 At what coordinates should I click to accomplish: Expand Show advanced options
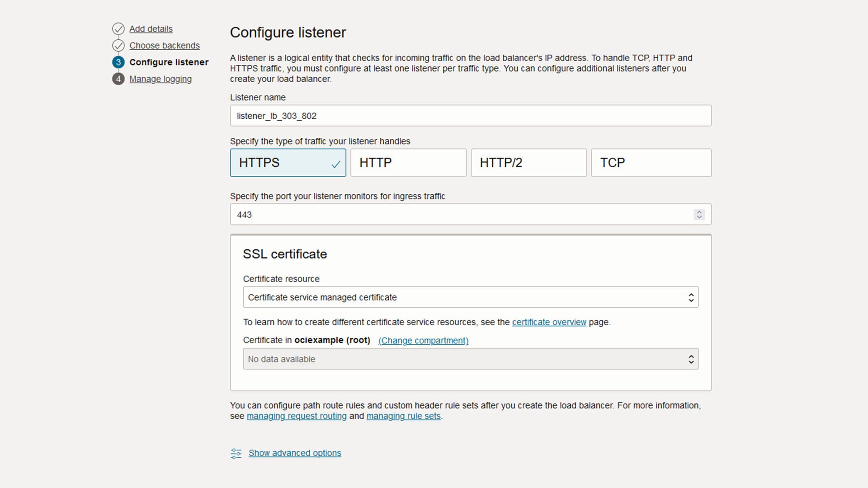295,453
